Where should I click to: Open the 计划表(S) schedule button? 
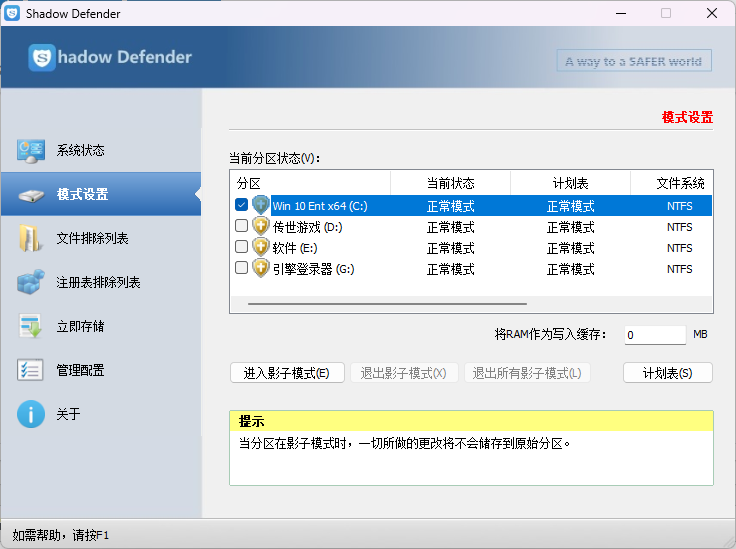coord(668,373)
